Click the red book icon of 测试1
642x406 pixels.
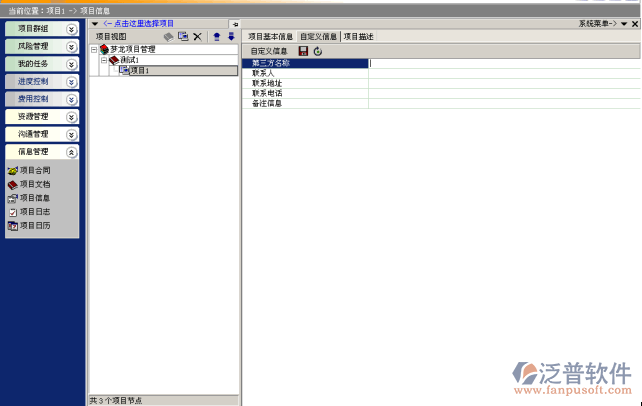(114, 60)
